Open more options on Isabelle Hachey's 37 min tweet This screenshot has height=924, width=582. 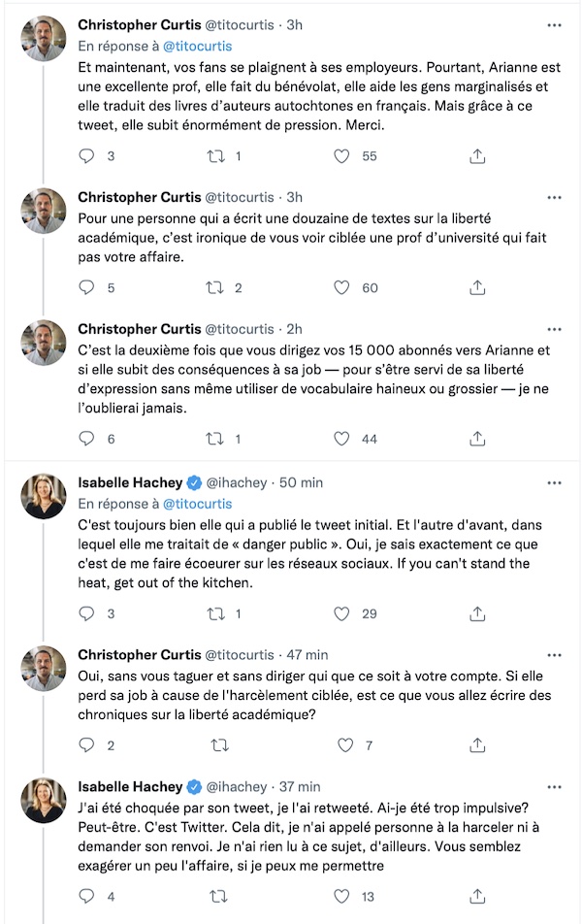click(554, 787)
